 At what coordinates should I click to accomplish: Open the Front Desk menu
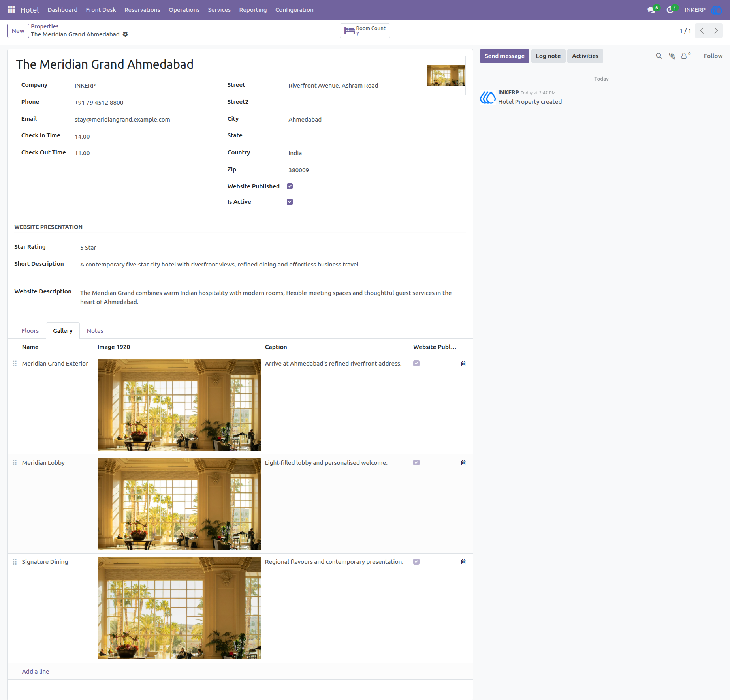pos(101,10)
